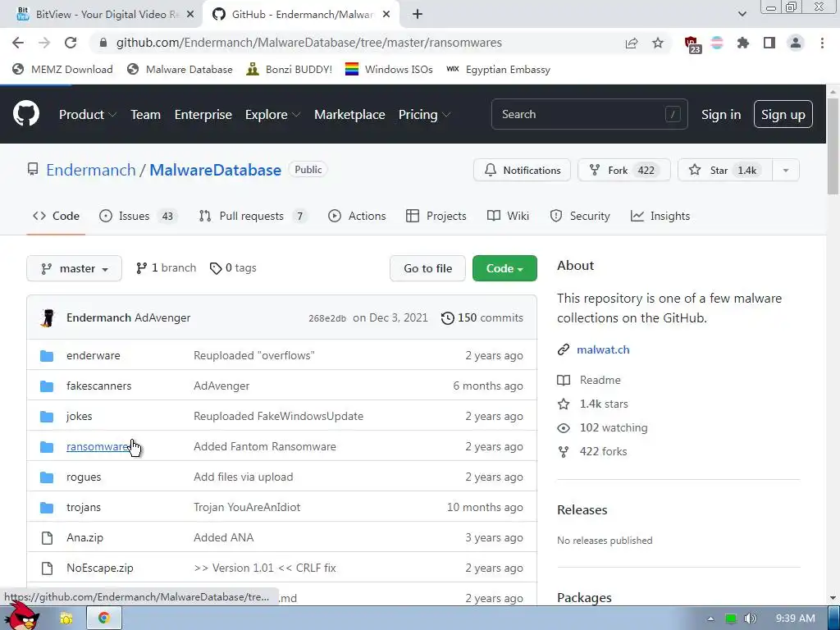Click the page vertical scrollbar thumb
Image resolution: width=840 pixels, height=630 pixels.
[833, 147]
